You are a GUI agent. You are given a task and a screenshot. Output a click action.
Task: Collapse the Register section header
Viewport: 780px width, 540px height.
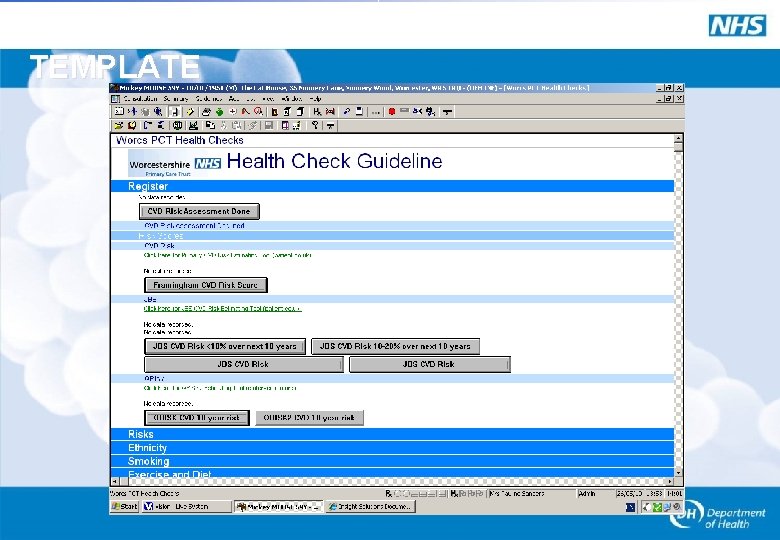(x=392, y=186)
